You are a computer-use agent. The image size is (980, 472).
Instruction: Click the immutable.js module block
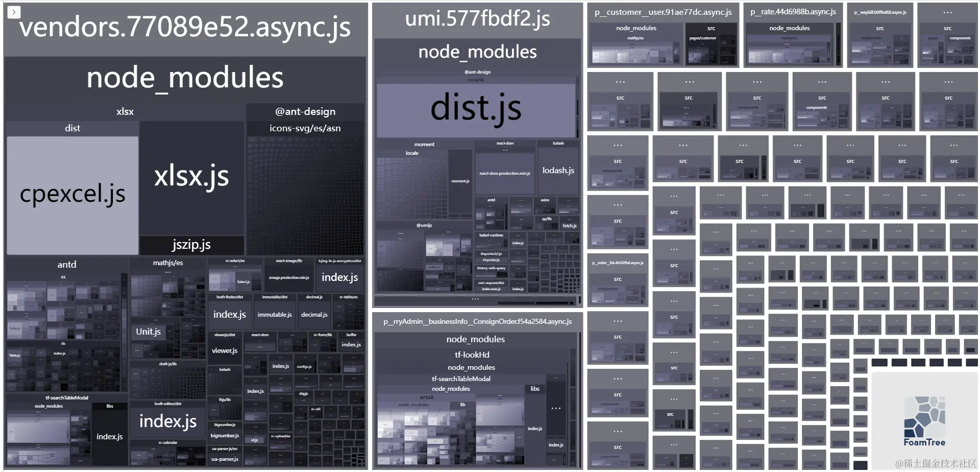coord(275,315)
